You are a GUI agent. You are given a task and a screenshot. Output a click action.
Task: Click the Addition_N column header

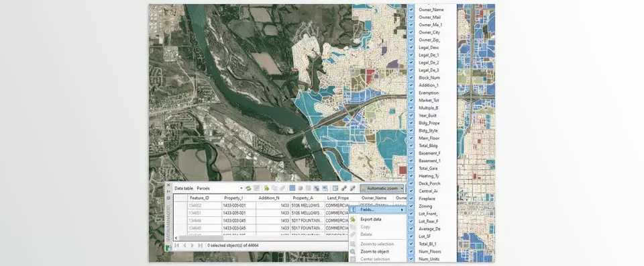pos(273,197)
